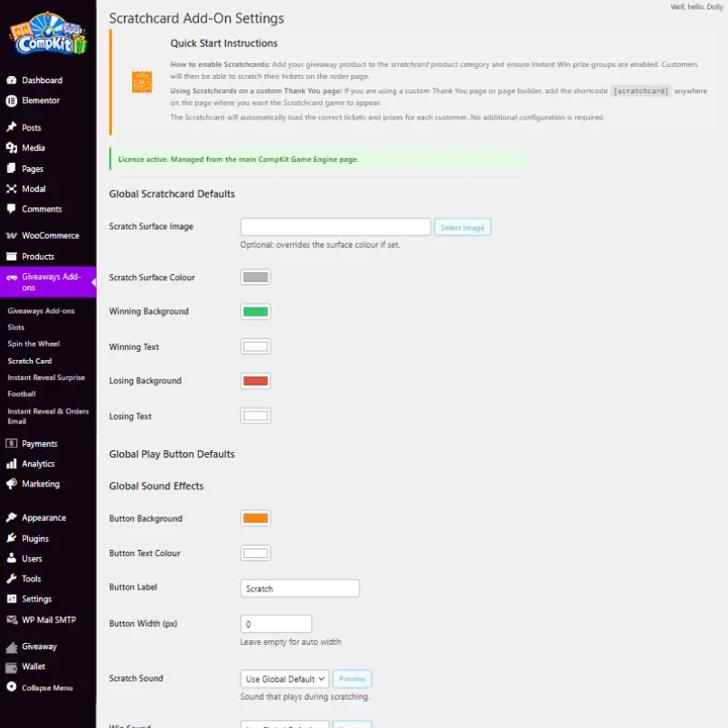This screenshot has width=728, height=728.
Task: Pick the Scratch Surface Colour swatch
Action: click(x=256, y=278)
